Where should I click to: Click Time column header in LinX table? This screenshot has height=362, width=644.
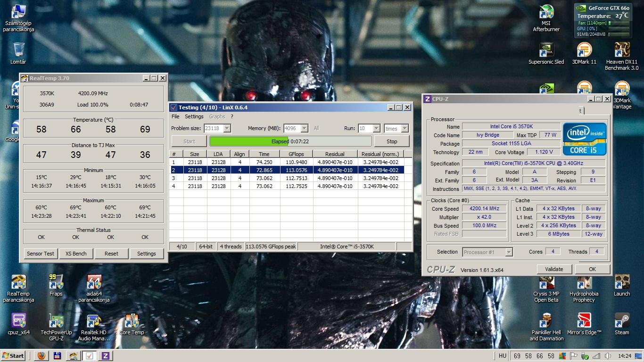pos(264,154)
